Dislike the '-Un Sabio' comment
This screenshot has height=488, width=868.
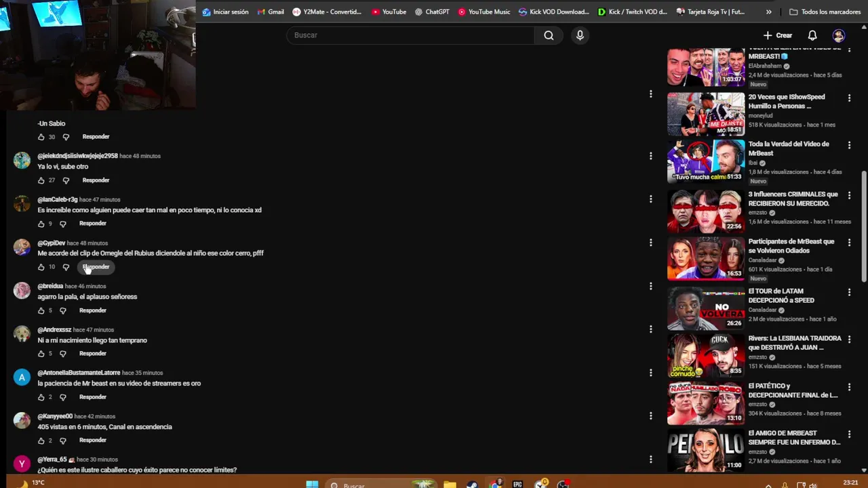[66, 137]
